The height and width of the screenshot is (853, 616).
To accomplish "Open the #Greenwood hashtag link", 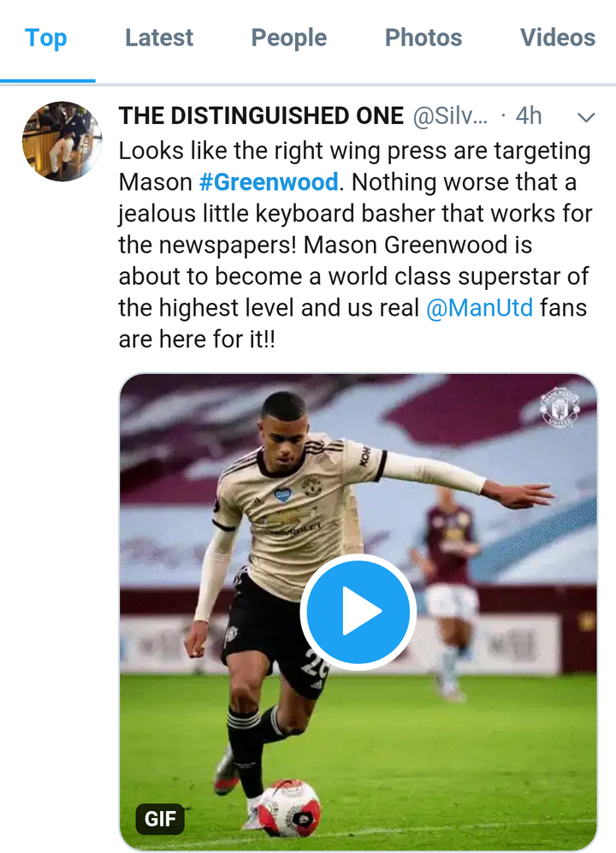I will coord(269,182).
